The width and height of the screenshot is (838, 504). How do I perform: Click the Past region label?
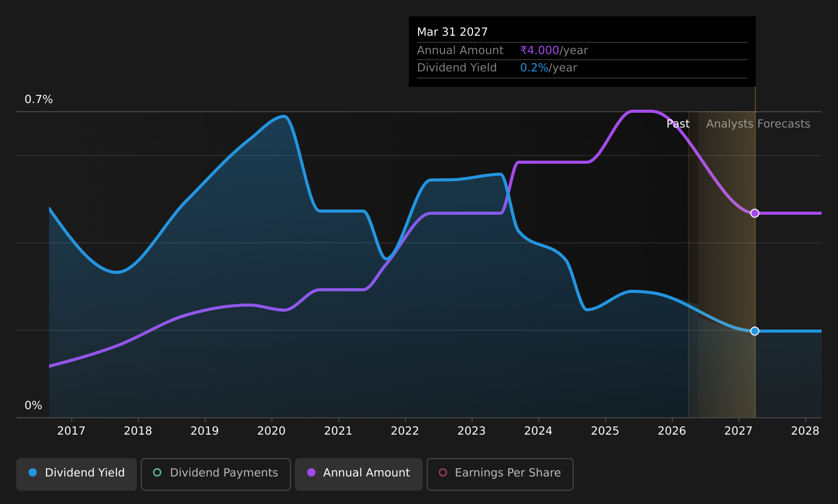678,124
